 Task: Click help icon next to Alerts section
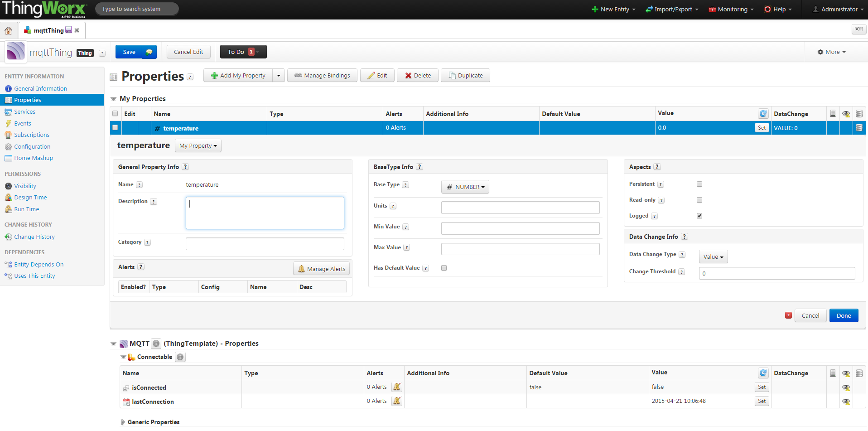(x=141, y=267)
